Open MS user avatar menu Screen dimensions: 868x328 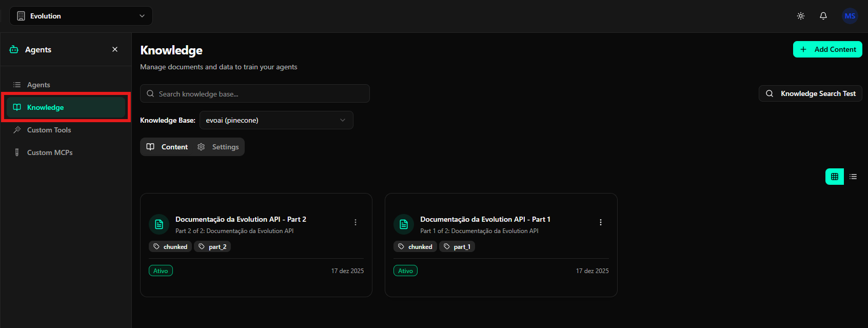tap(850, 16)
